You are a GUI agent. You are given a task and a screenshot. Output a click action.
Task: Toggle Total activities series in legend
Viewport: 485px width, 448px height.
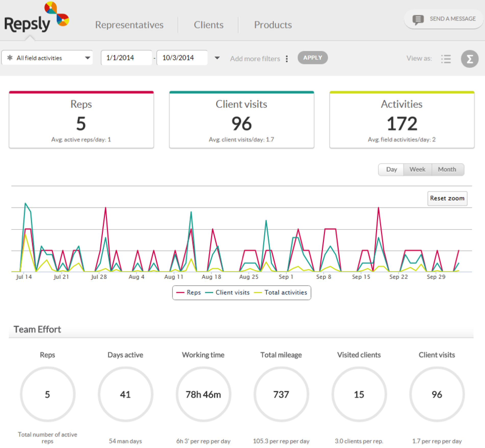(x=281, y=292)
